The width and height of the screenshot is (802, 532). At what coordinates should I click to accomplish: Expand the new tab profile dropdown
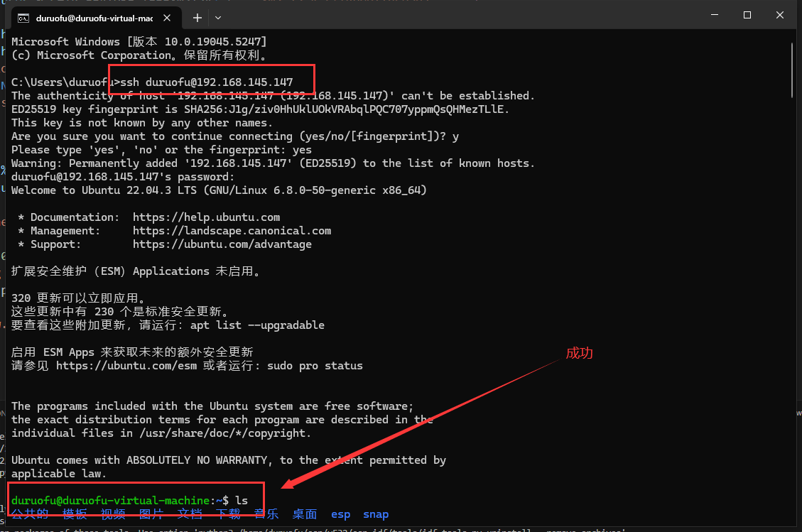(218, 17)
